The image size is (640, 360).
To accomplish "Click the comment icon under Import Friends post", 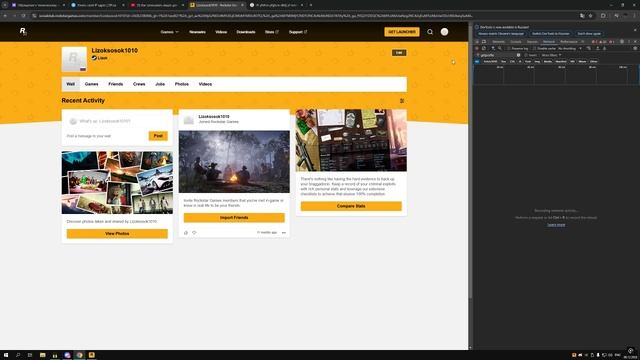I will click(x=186, y=233).
